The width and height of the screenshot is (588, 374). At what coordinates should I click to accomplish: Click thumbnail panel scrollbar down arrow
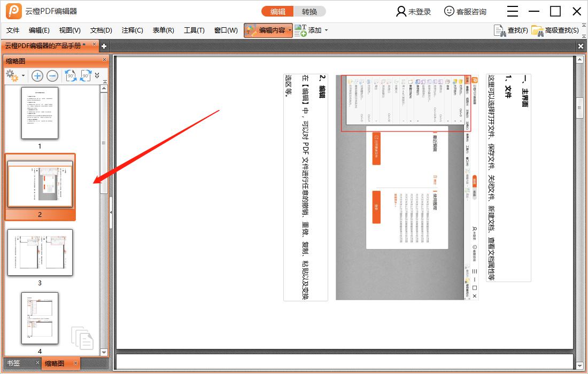point(104,352)
